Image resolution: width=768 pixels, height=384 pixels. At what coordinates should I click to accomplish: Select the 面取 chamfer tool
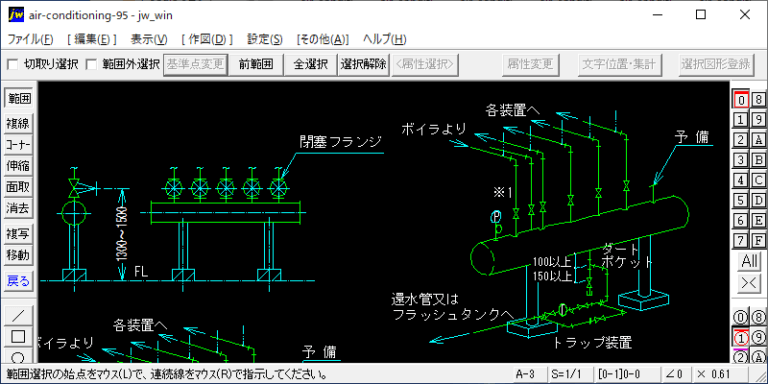[x=18, y=187]
